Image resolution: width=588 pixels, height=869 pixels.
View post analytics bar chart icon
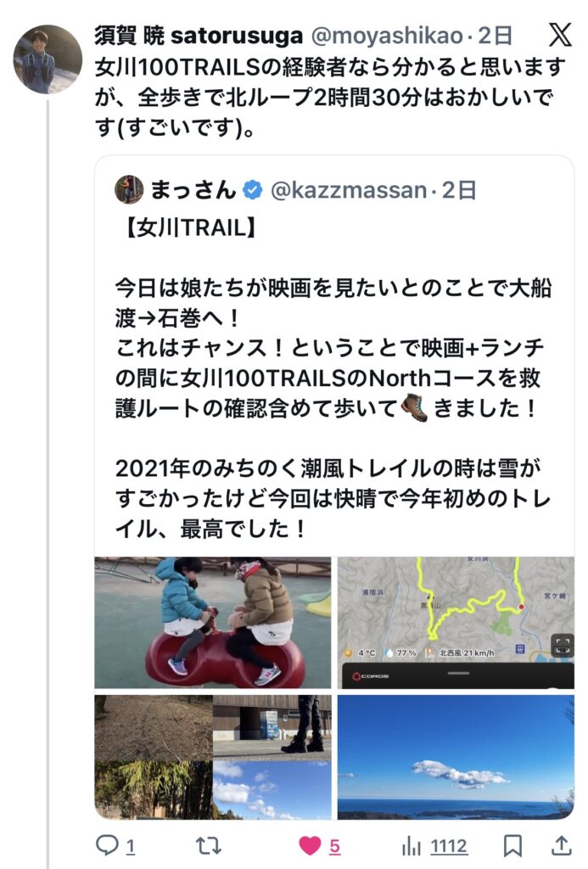(411, 846)
